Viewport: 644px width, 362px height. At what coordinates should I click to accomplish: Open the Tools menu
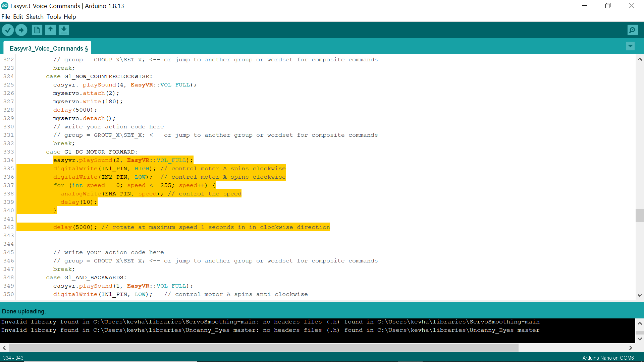coord(53,16)
